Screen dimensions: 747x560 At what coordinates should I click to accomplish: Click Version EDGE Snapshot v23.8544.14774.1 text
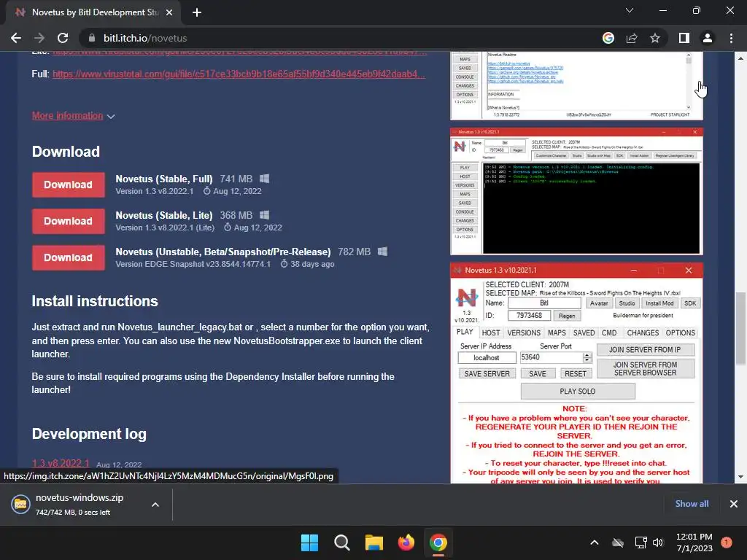[x=193, y=264]
